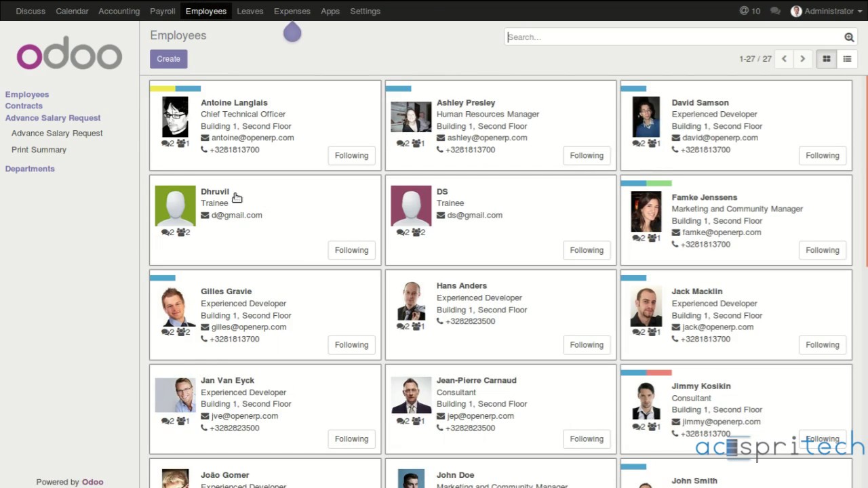This screenshot has height=488, width=868.
Task: Toggle Following on DS card
Action: [587, 250]
